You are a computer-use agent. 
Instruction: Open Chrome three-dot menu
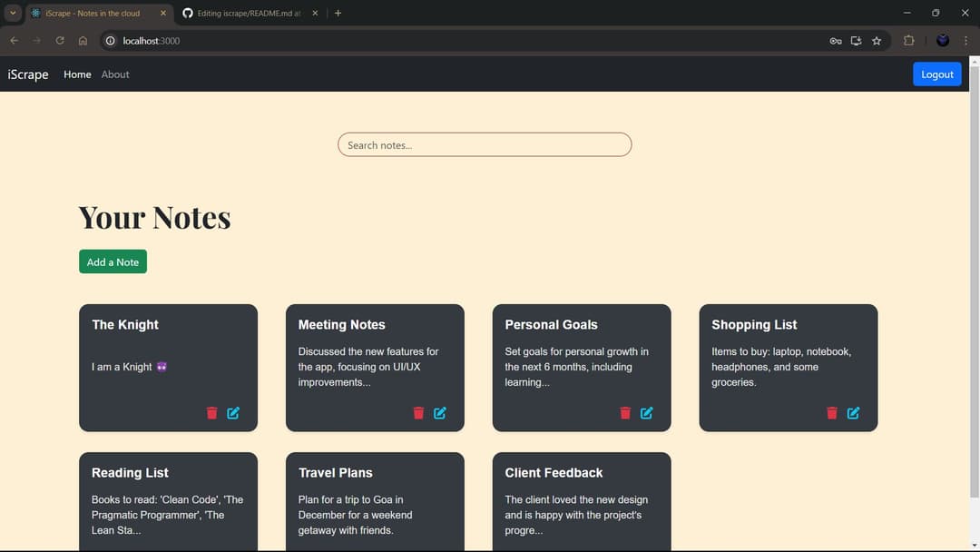pyautogui.click(x=965, y=41)
